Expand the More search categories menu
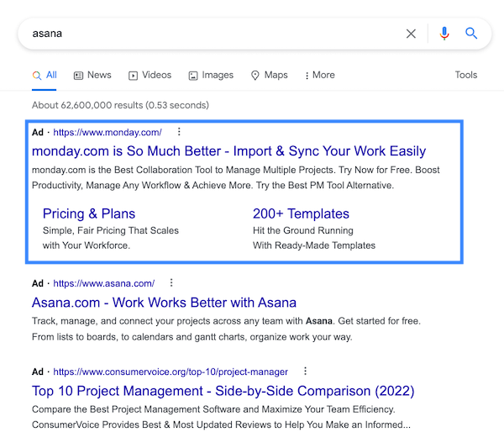 (x=320, y=75)
